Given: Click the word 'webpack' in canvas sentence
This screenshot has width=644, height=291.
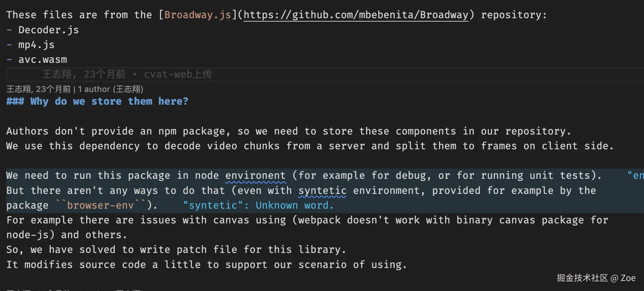Looking at the screenshot, I should pyautogui.click(x=319, y=220).
